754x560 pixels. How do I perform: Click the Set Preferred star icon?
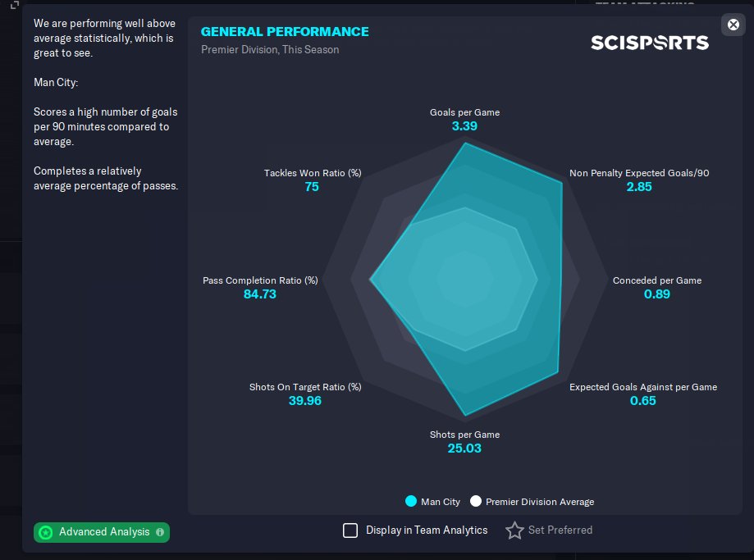tap(514, 530)
